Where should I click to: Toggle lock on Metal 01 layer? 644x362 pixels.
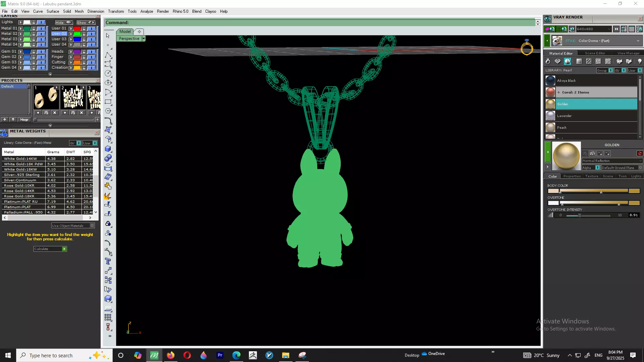point(34,28)
